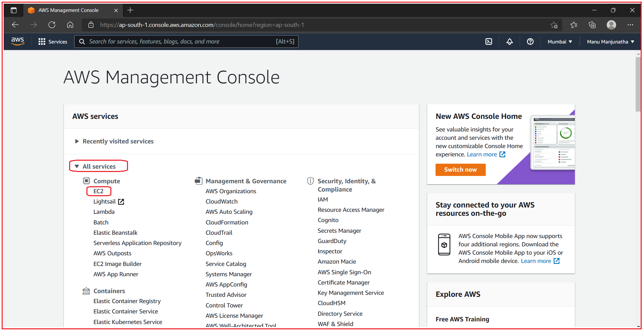Open the browser collections icon
The width and height of the screenshot is (644, 331).
592,25
